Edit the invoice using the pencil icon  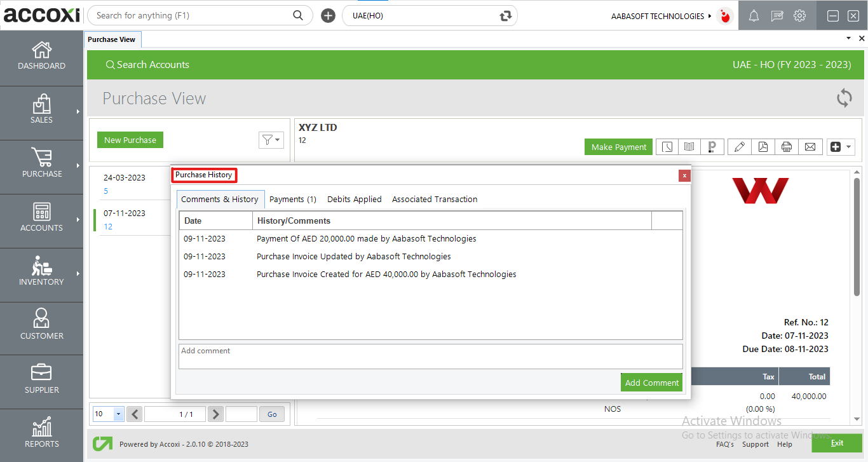click(x=739, y=146)
